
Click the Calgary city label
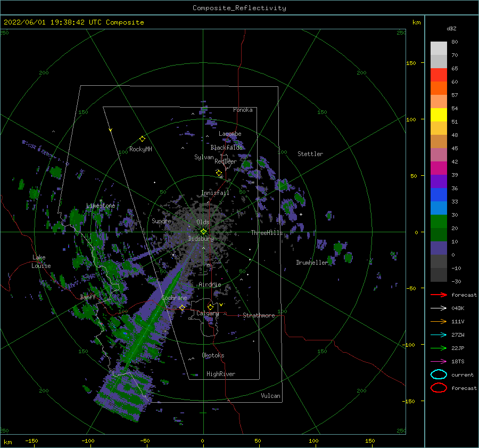[x=208, y=313]
